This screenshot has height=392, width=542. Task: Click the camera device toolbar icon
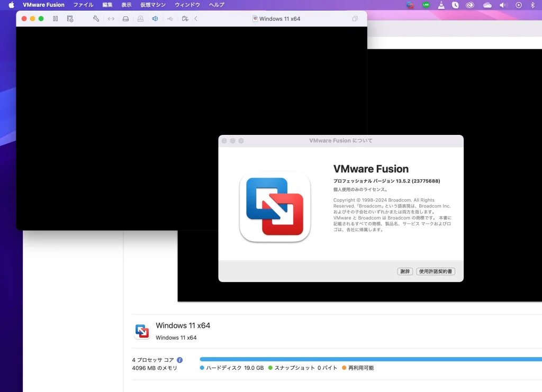140,19
